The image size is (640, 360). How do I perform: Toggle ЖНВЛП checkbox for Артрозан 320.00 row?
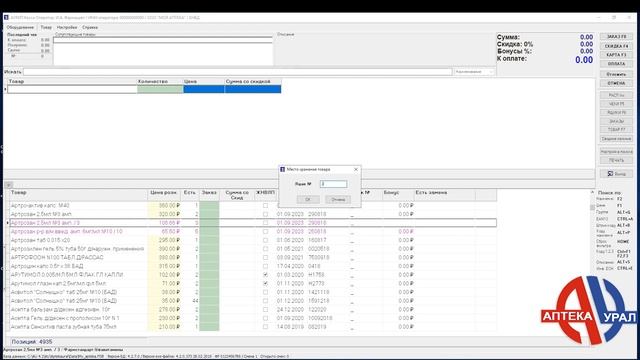pyautogui.click(x=265, y=214)
